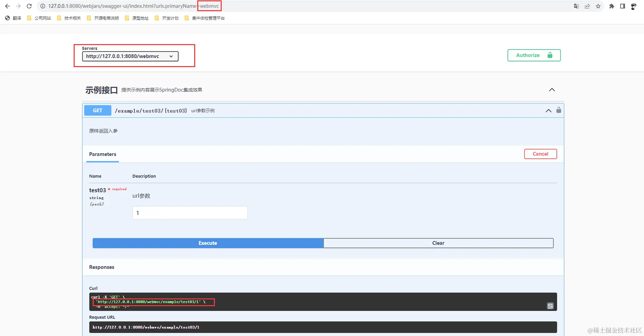Go back with the browser back arrow
This screenshot has width=644, height=336.
click(x=7, y=6)
